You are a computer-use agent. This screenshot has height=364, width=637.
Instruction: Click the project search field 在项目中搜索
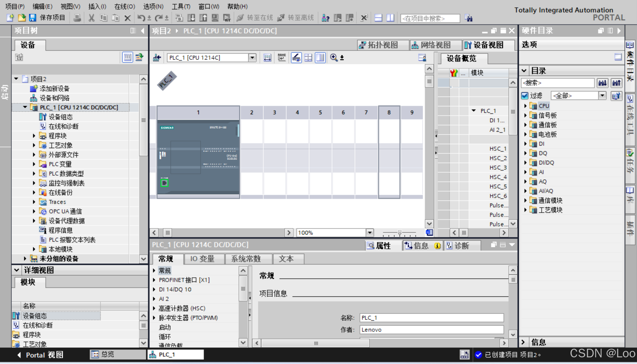click(430, 18)
